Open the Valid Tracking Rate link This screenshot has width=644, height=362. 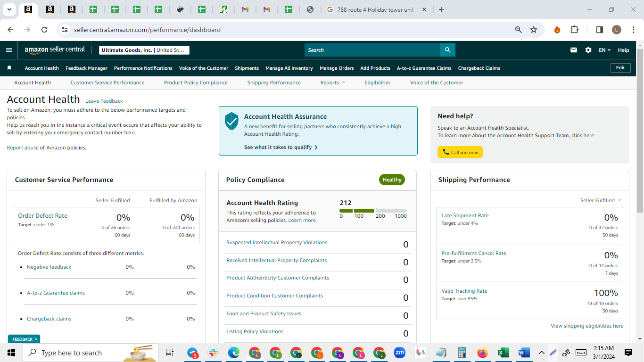pyautogui.click(x=464, y=291)
